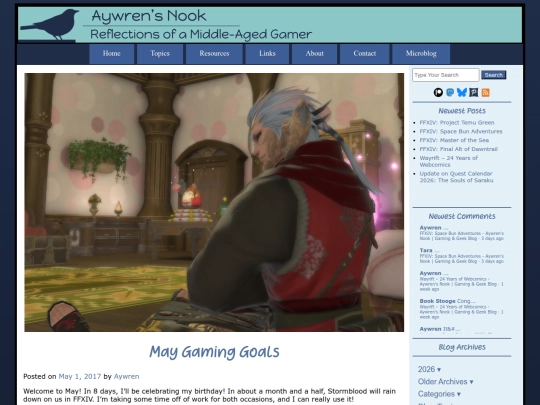
Task: Expand the Categories list
Action: pos(439,394)
